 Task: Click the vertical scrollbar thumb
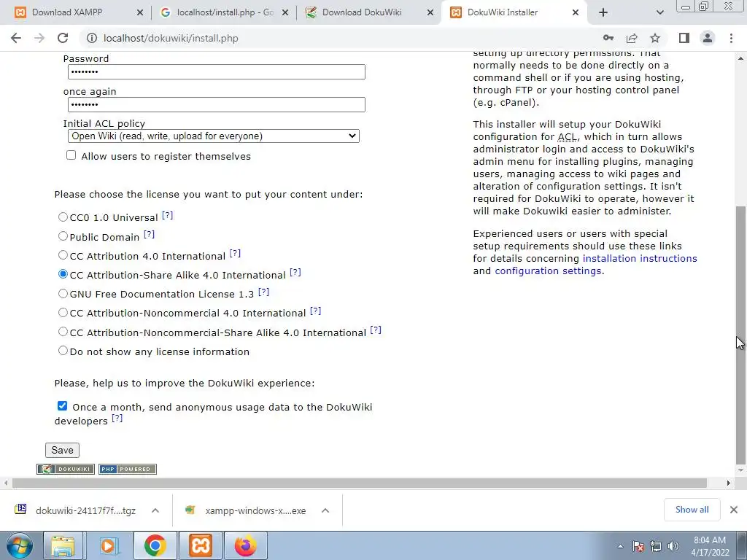coord(740,334)
